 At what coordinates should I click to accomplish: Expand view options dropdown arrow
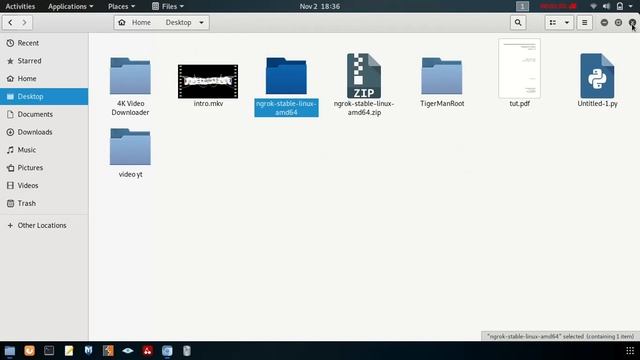click(567, 22)
